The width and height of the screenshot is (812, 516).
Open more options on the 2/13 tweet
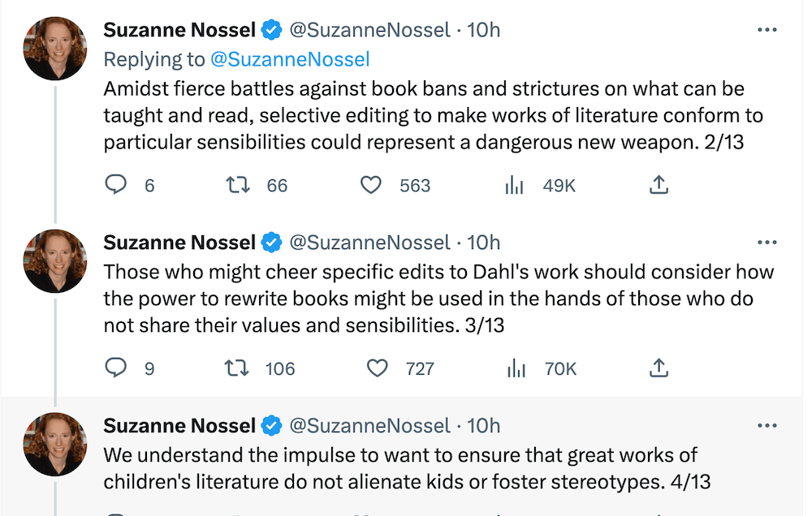click(x=767, y=31)
